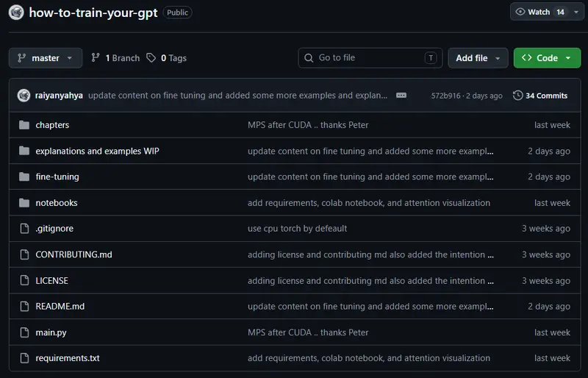Click '2 days ago' in fine-tuning row
The width and height of the screenshot is (588, 378).
point(549,176)
